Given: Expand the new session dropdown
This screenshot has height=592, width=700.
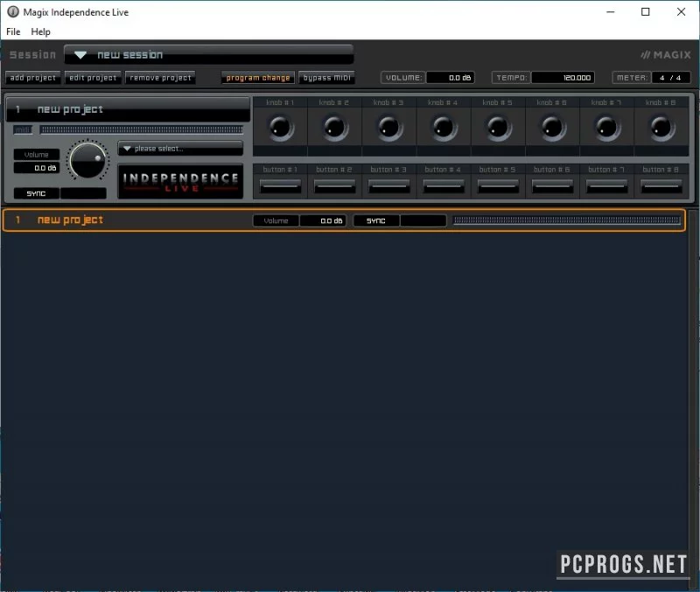Looking at the screenshot, I should 208,54.
